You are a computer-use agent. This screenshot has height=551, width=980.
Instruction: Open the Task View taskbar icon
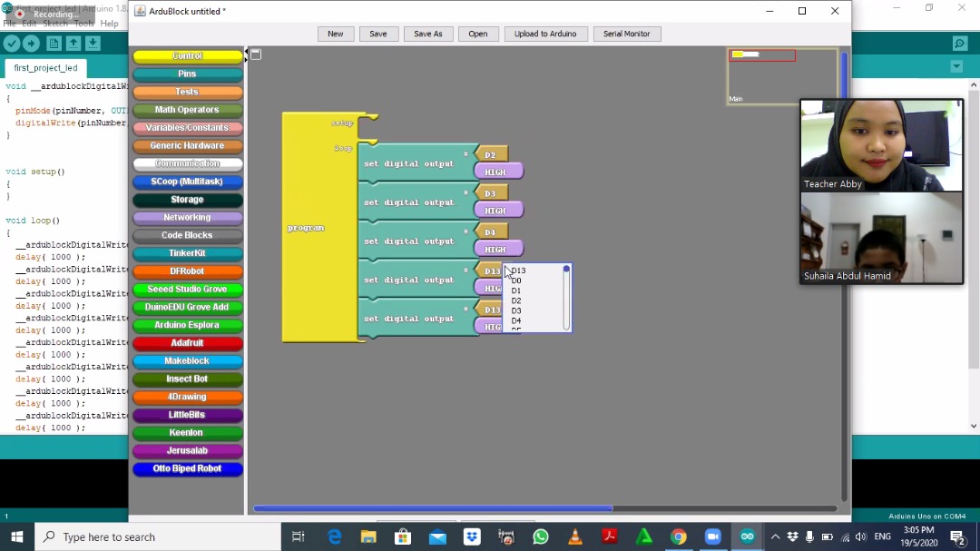299,536
